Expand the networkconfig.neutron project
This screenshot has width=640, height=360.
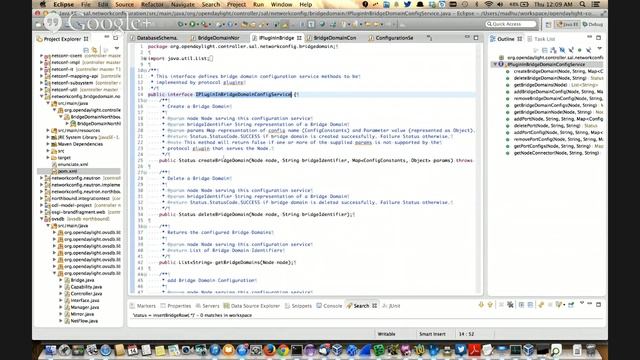[42, 178]
